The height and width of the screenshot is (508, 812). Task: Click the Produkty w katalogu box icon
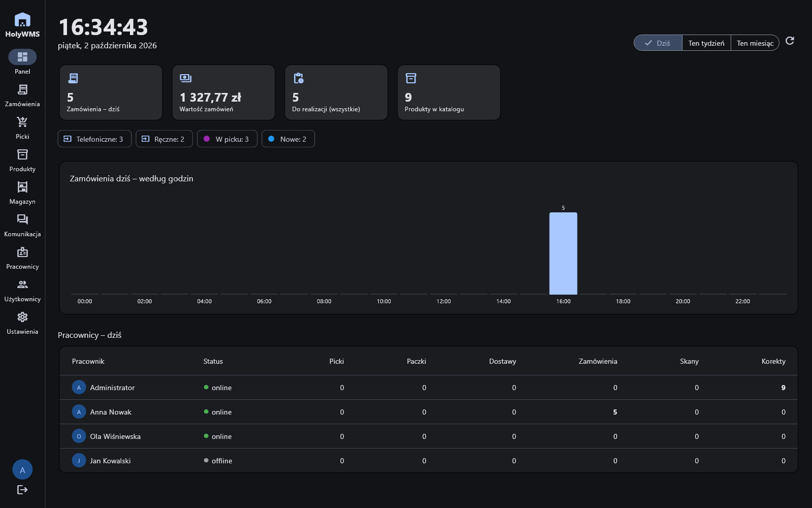click(x=411, y=78)
